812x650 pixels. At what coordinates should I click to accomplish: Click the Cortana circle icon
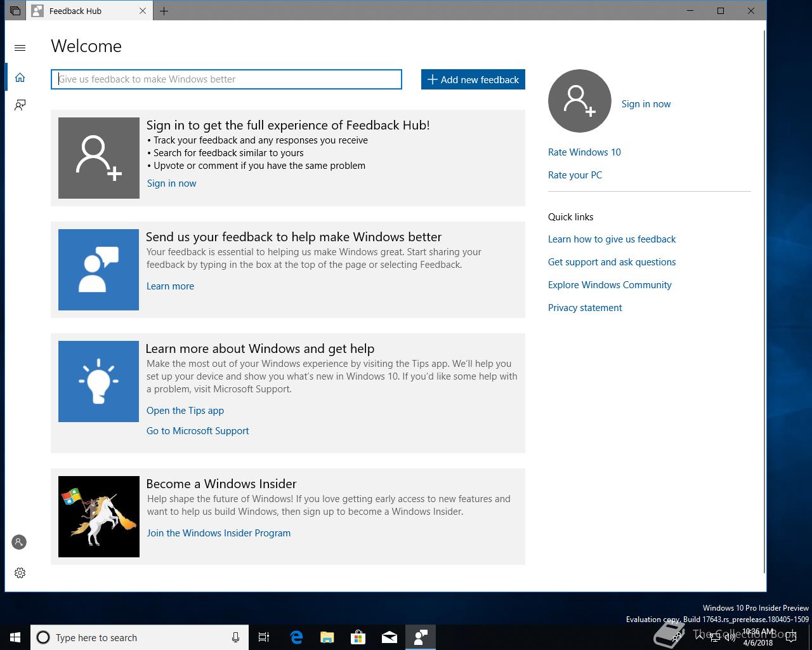point(43,637)
